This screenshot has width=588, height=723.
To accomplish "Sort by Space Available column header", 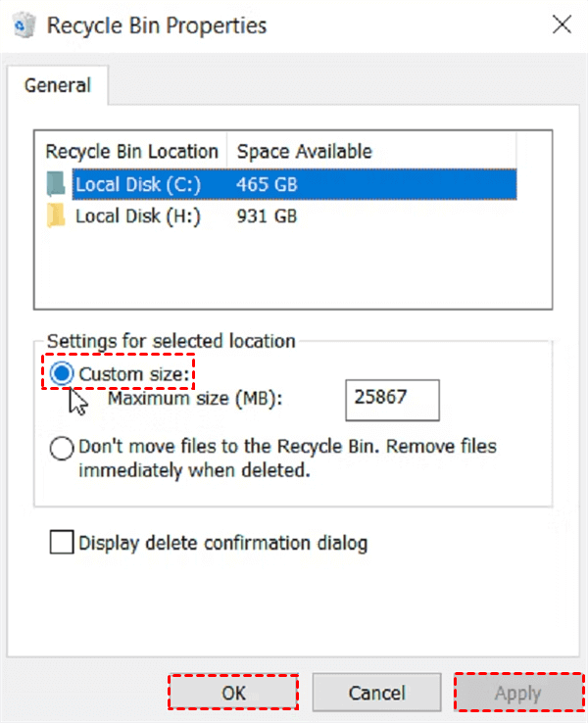I will (304, 151).
